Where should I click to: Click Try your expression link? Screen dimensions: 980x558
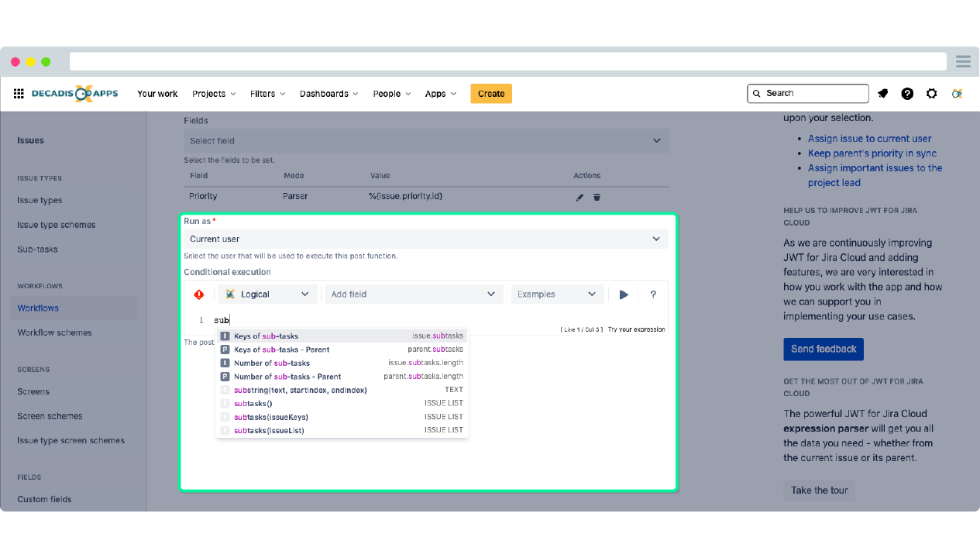636,329
